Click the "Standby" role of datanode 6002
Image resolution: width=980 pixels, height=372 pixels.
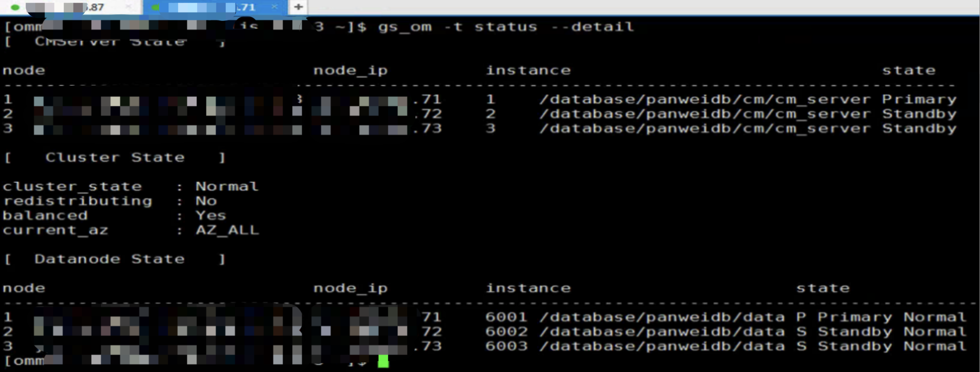tap(855, 332)
